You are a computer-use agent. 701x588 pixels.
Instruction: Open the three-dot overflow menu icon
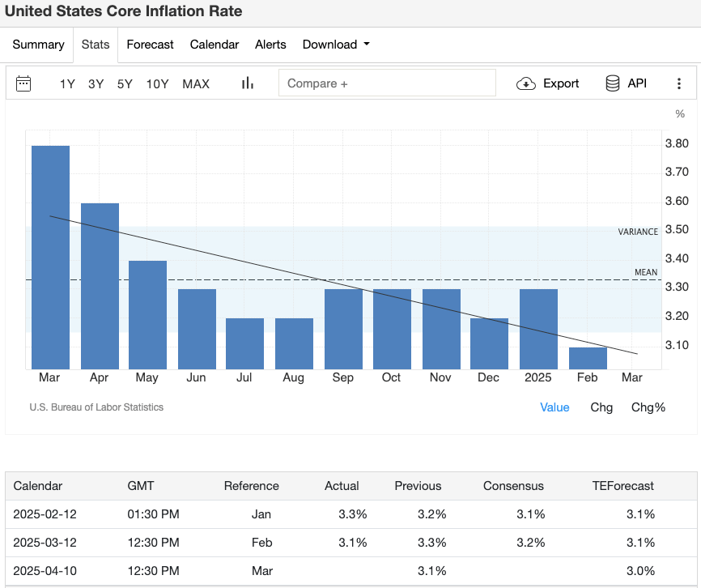680,83
